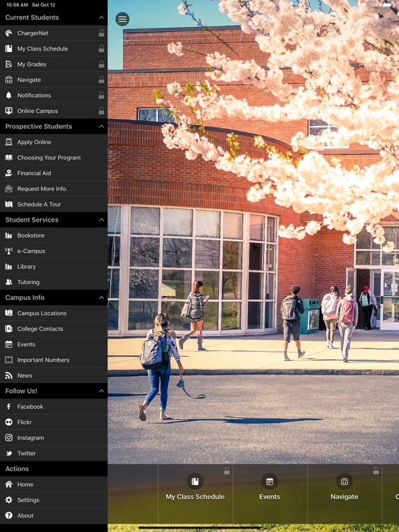Click the News label
Screen dimensions: 399x532
25,375
